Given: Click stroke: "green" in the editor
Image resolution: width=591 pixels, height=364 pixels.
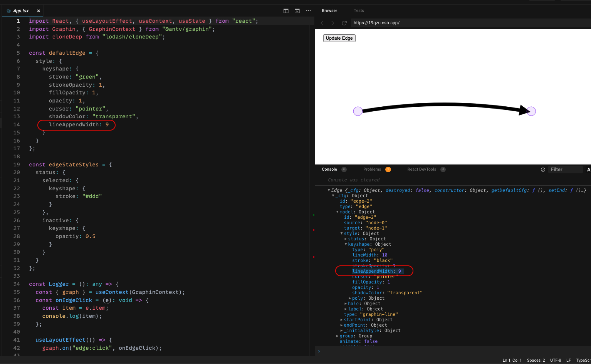Looking at the screenshot, I should click(x=75, y=77).
